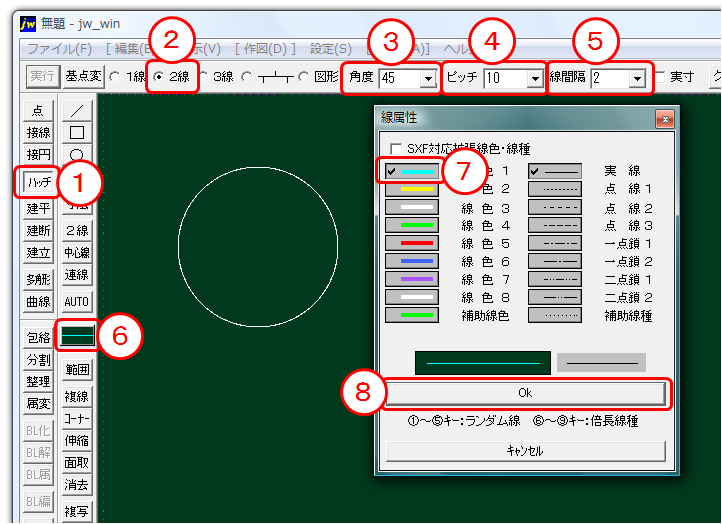Select the 消去 erase tool
The width and height of the screenshot is (722, 524).
coord(76,485)
